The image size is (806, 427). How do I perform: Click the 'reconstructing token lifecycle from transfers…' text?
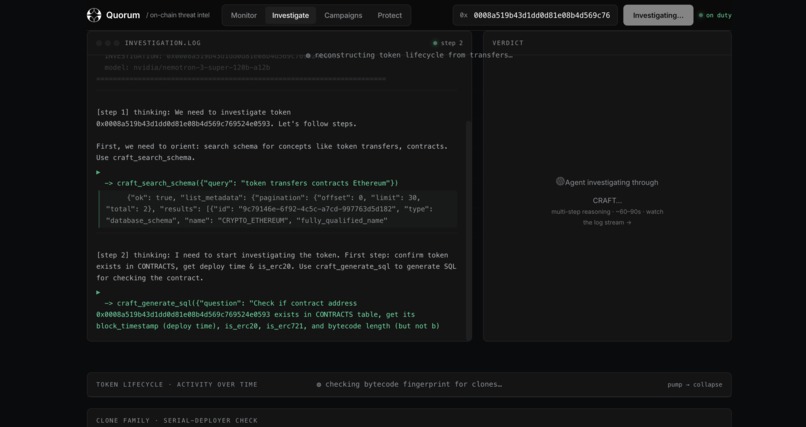pyautogui.click(x=413, y=55)
